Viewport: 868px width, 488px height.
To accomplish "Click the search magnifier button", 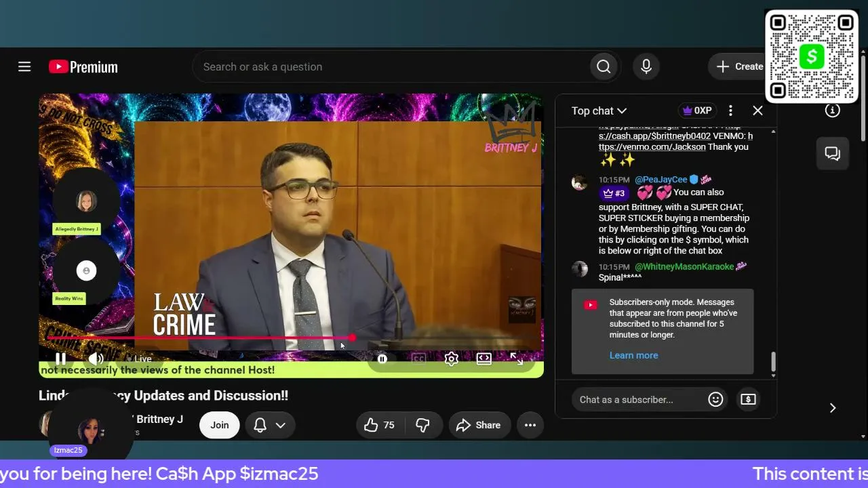I will point(604,66).
